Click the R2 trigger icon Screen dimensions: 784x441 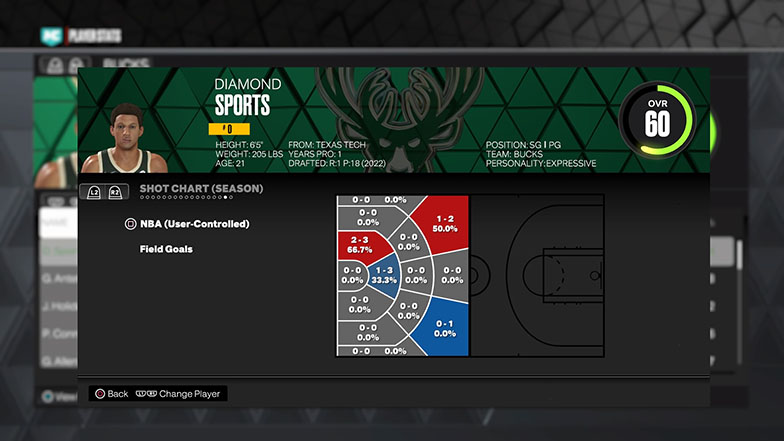tap(115, 192)
